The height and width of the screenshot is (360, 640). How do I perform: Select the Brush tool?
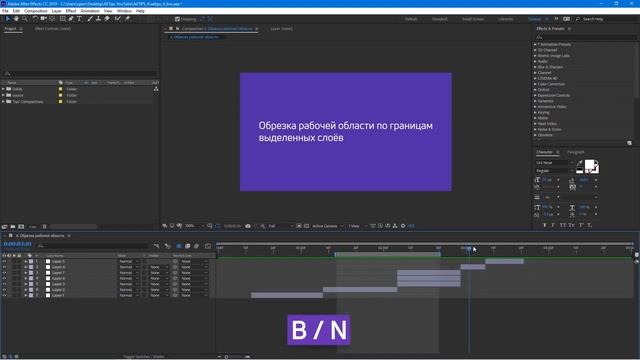click(90, 19)
